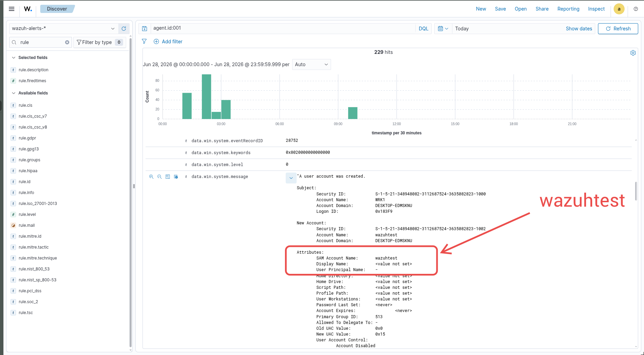This screenshot has width=644, height=355.
Task: Select rule.mitre.tactic field
Action: [x=34, y=247]
